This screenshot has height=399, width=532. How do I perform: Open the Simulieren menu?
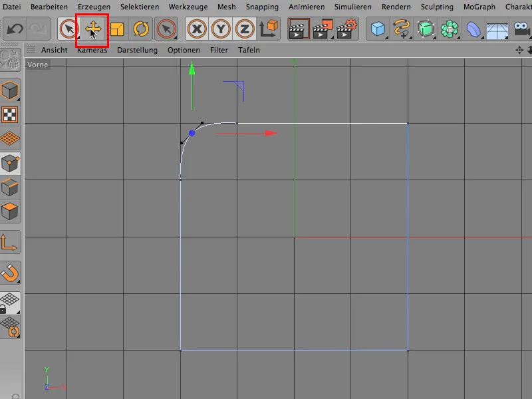click(x=353, y=7)
